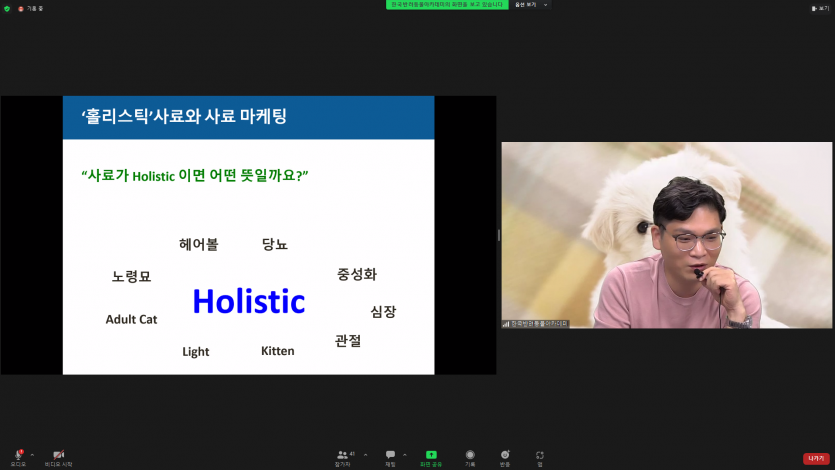
Task: Click 'Light' text on slide
Action: (195, 352)
